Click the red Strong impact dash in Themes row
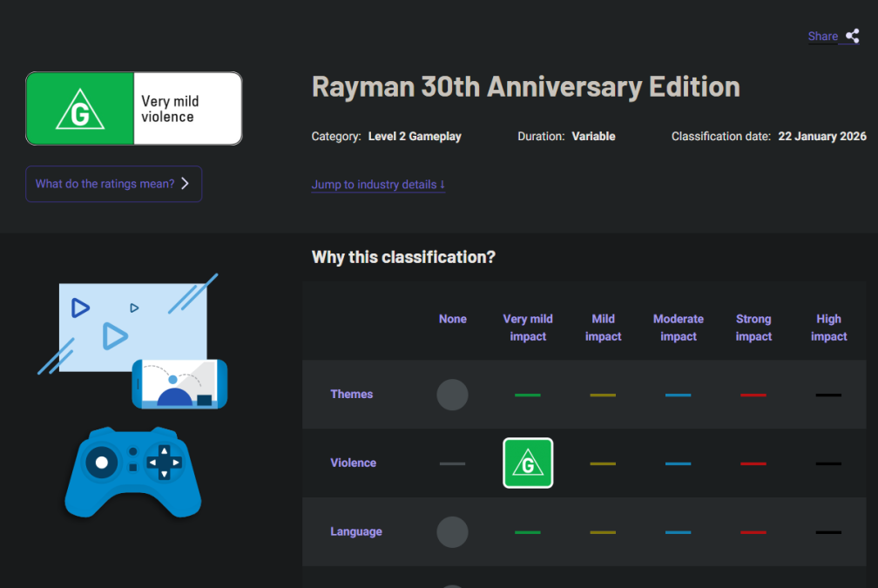Image resolution: width=878 pixels, height=588 pixels. click(753, 395)
